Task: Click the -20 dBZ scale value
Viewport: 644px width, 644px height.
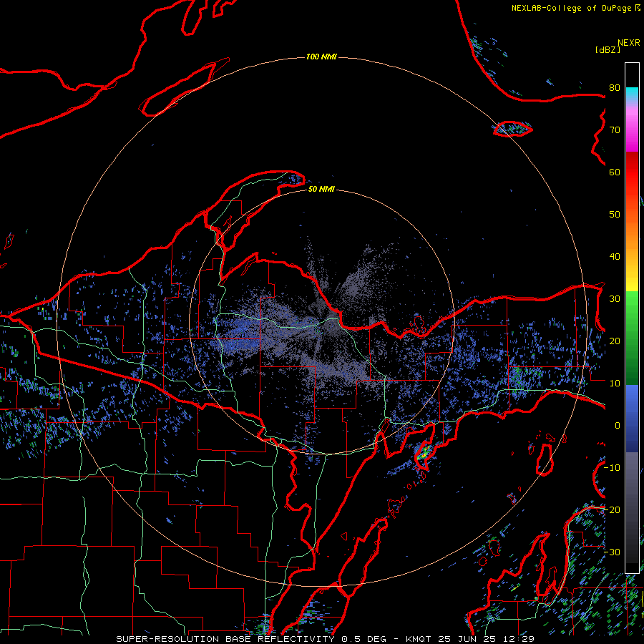Action: coord(612,509)
